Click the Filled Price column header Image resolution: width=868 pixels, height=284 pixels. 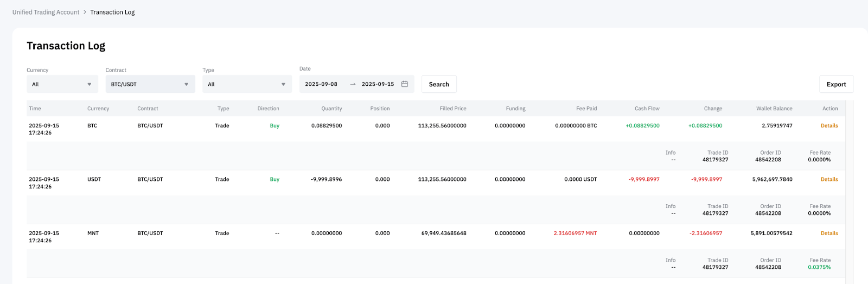coord(453,109)
